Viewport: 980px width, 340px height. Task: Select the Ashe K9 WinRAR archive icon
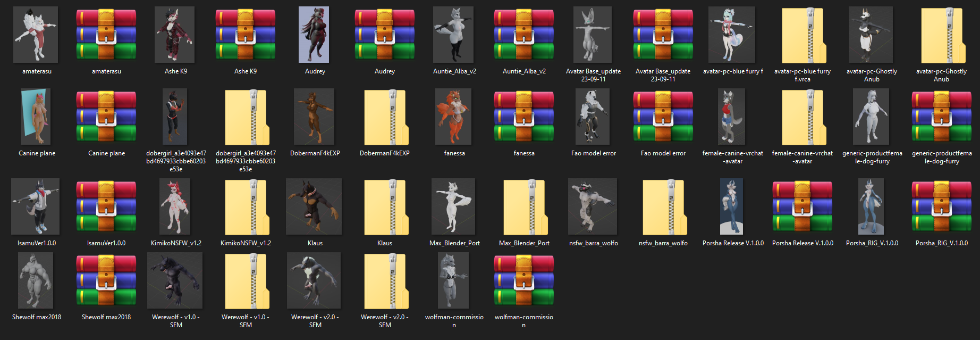[x=246, y=35]
